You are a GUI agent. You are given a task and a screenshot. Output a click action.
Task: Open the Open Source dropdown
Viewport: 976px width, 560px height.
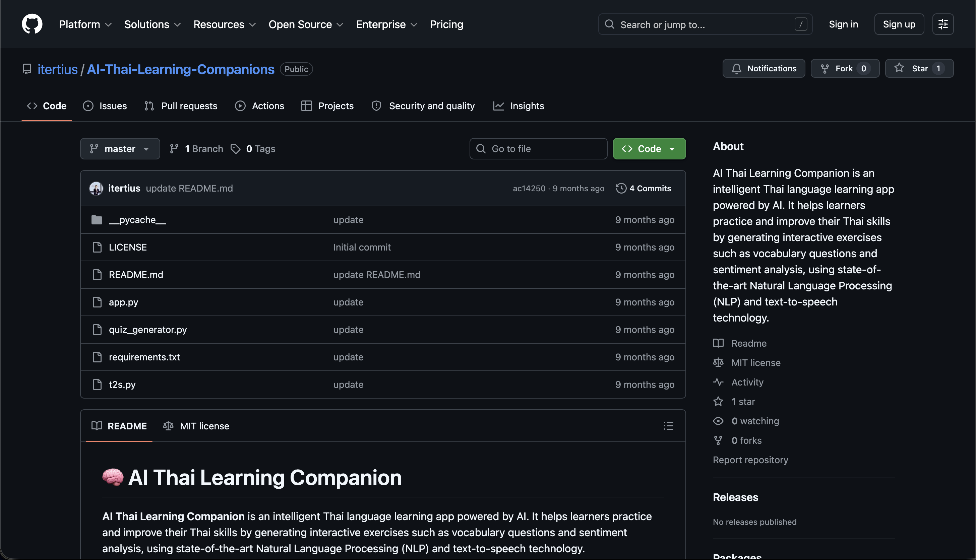(306, 24)
